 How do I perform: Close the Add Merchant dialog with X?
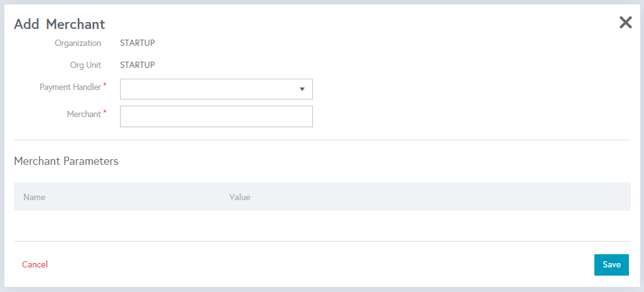pos(626,23)
